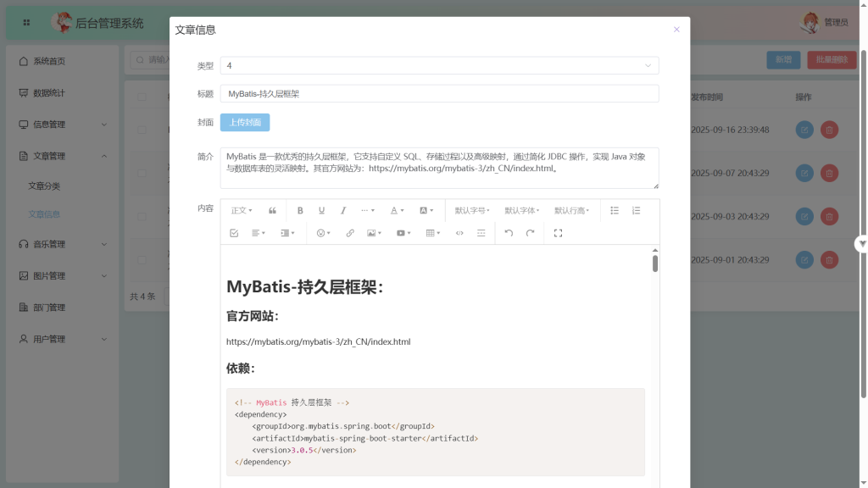Viewport: 868px width, 488px height.
Task: Click the undo arrow in editor toolbar
Action: (509, 233)
